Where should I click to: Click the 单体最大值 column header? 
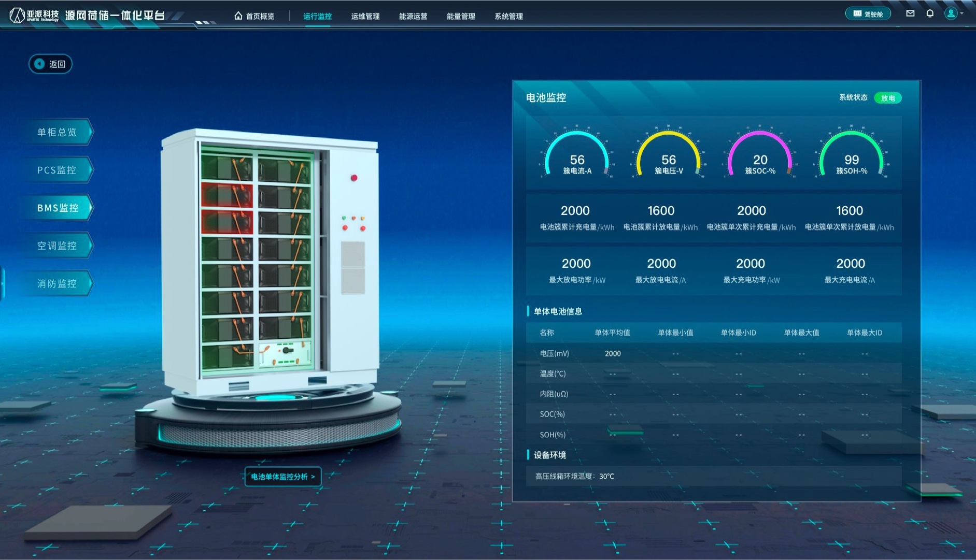coord(801,333)
